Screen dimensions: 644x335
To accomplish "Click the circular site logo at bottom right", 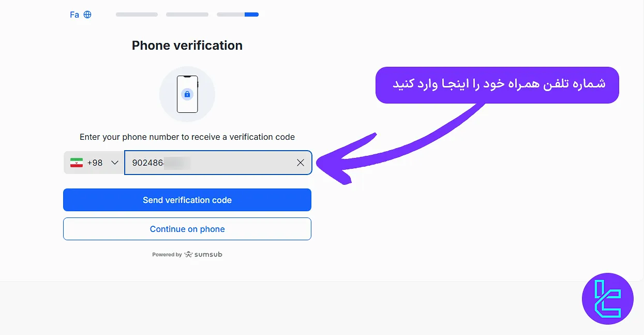I will point(608,299).
